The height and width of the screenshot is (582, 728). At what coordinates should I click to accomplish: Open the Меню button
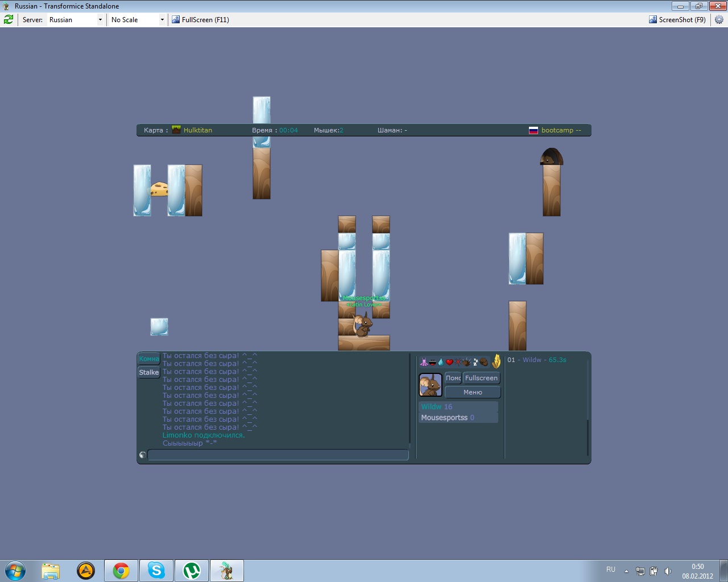473,392
